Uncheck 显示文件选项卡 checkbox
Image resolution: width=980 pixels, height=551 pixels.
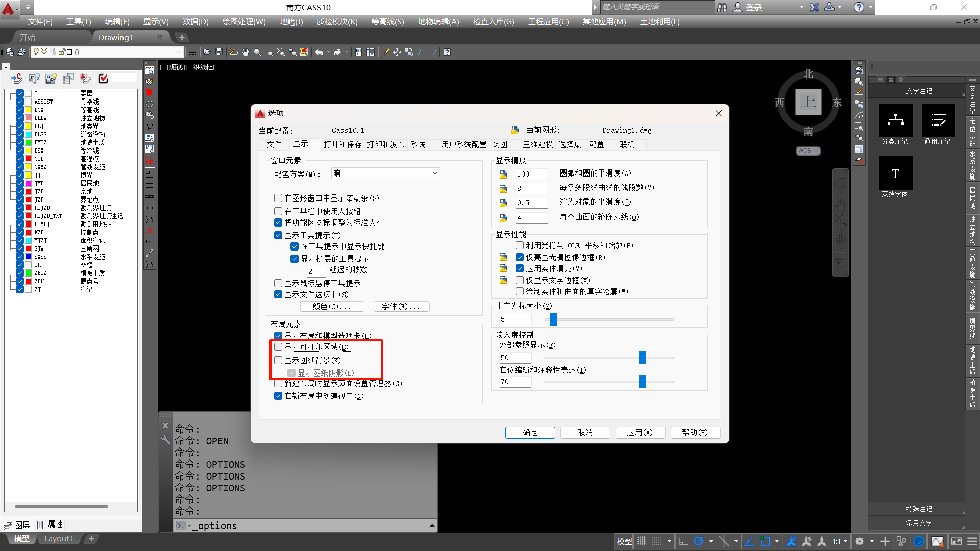tap(278, 294)
